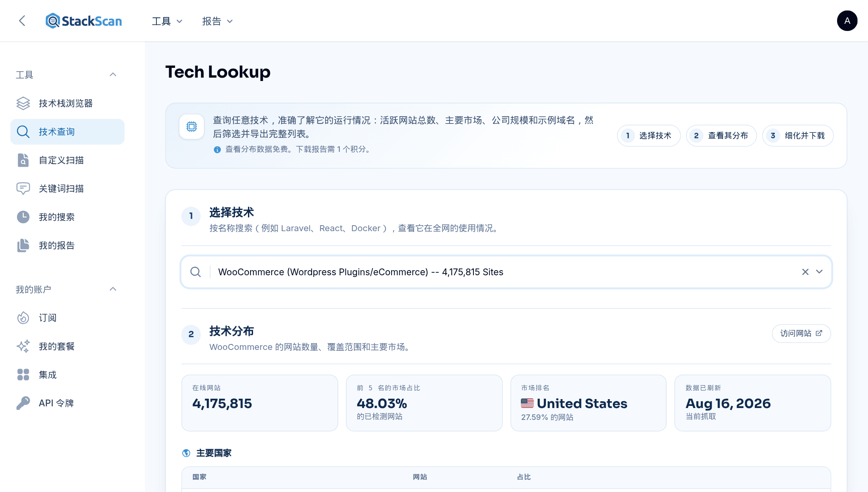Click the Tech Lookup page title
Image resolution: width=868 pixels, height=492 pixels.
point(218,72)
